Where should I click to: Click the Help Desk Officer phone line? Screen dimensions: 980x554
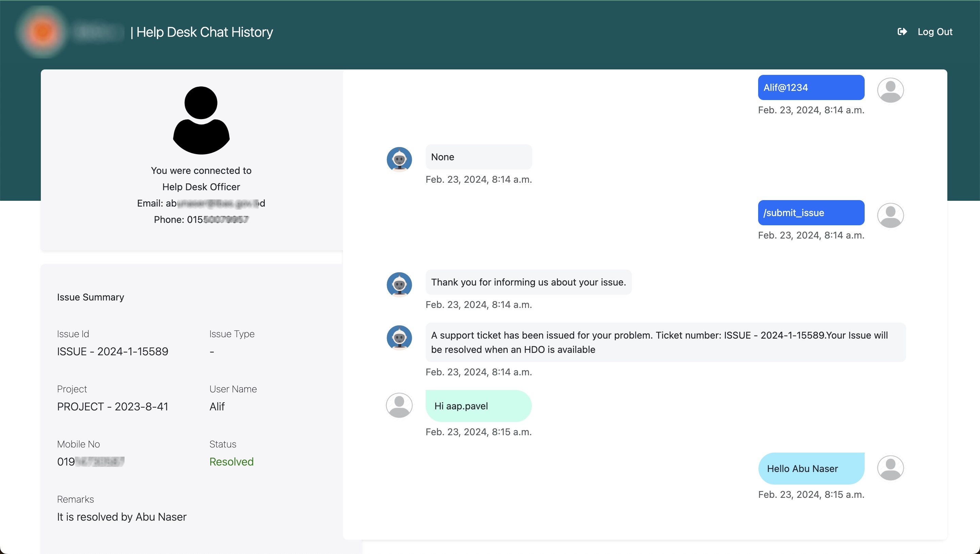[201, 219]
